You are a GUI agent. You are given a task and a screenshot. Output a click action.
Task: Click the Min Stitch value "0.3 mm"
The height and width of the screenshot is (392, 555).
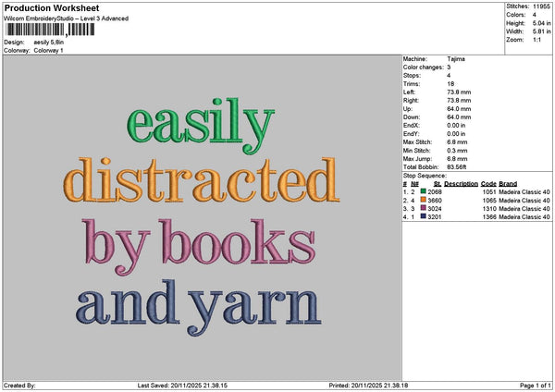(x=457, y=151)
